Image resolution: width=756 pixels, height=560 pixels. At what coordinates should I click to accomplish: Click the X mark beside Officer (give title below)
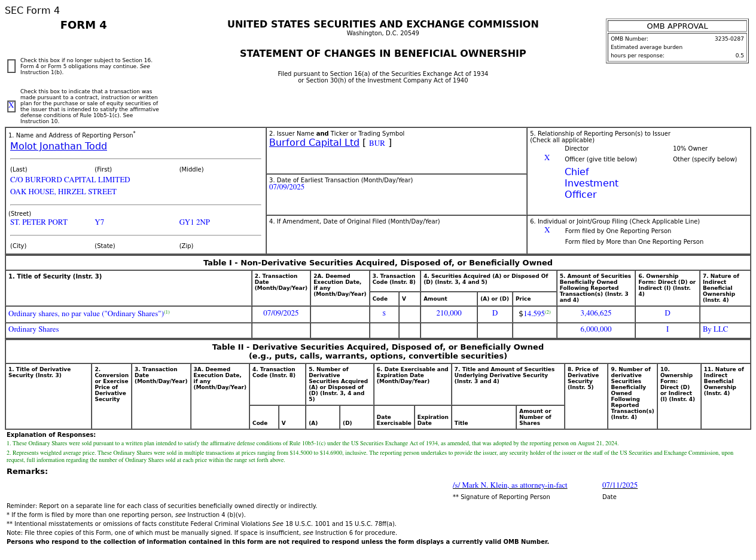(x=547, y=158)
